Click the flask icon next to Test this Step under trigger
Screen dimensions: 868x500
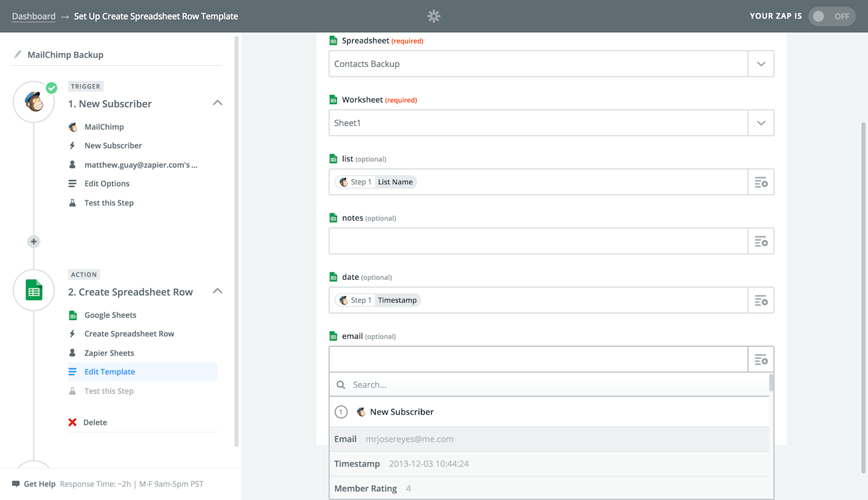[73, 203]
